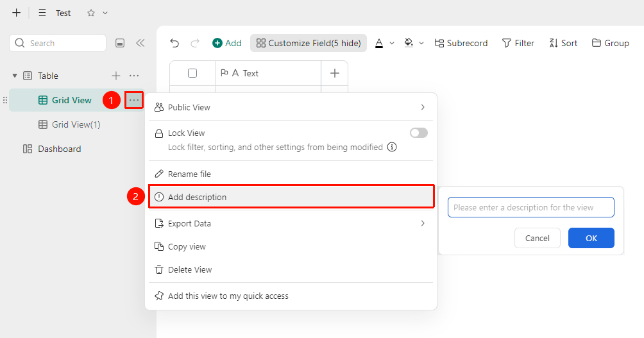Click the Test workspace title
Screen dimensions: 644x338
pyautogui.click(x=64, y=13)
